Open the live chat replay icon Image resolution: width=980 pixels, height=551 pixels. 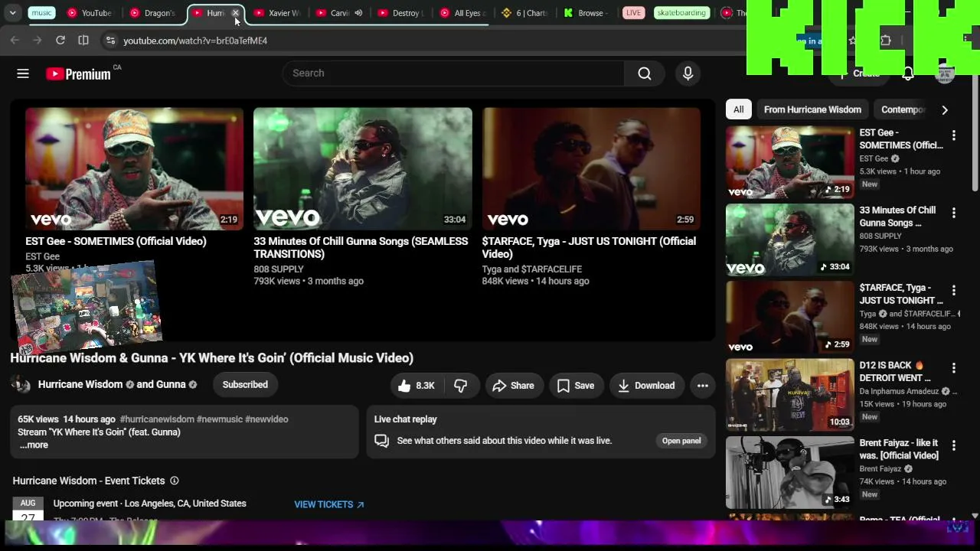(x=381, y=441)
